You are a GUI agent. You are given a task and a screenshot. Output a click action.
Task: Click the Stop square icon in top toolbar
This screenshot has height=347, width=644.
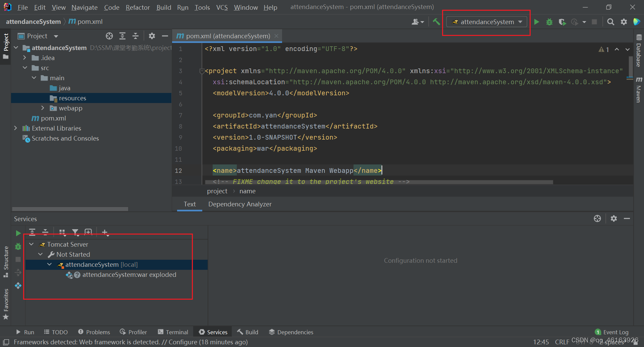594,22
